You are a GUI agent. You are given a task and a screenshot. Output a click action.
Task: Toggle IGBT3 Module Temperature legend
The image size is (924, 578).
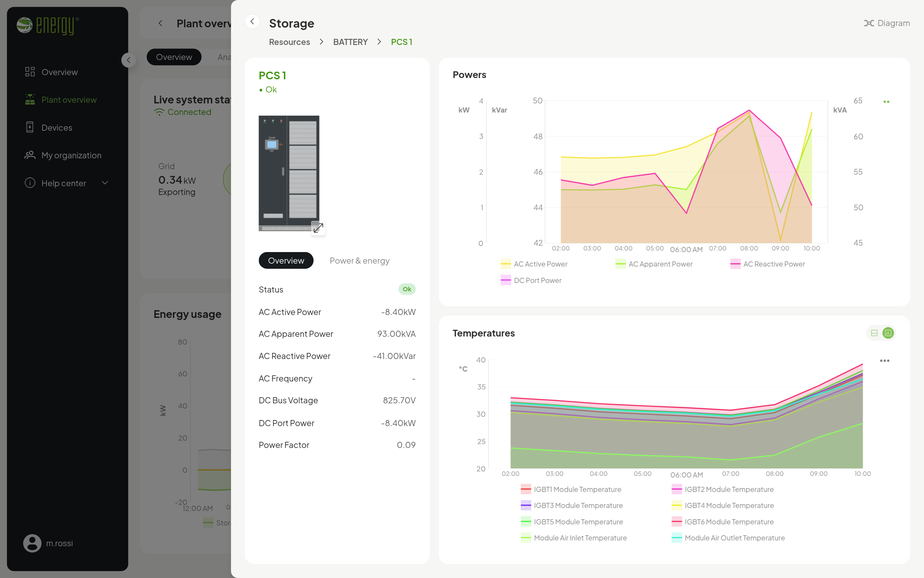572,505
